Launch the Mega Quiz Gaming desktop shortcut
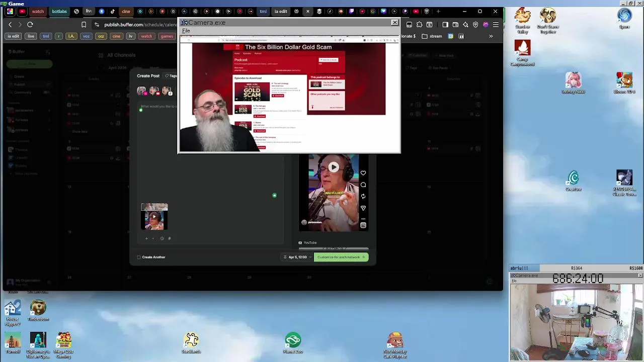Viewport: 644px width, 362px height. [x=63, y=345]
